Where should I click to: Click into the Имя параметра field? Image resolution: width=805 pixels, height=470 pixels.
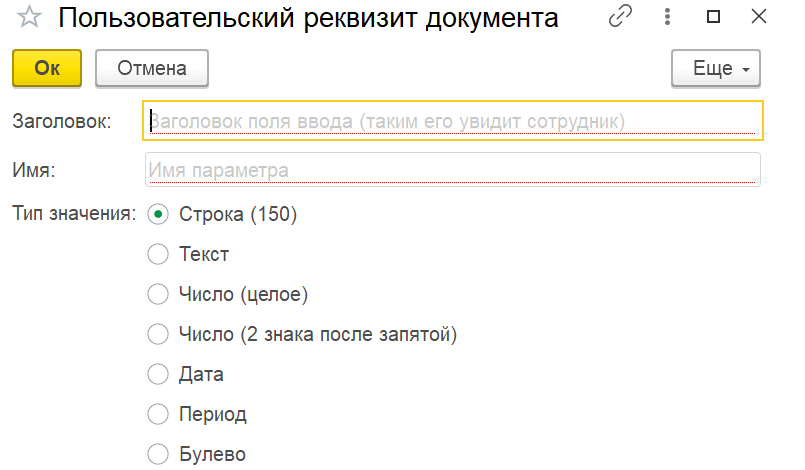click(x=453, y=170)
